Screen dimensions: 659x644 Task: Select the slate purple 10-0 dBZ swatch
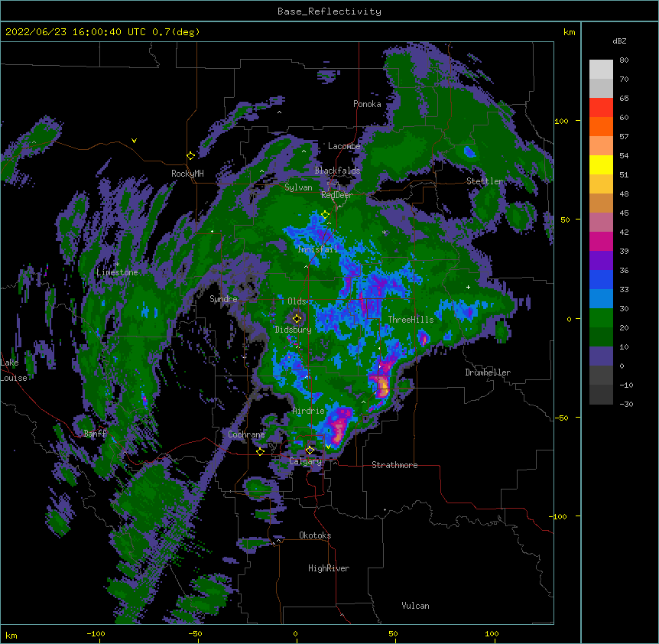[601, 356]
